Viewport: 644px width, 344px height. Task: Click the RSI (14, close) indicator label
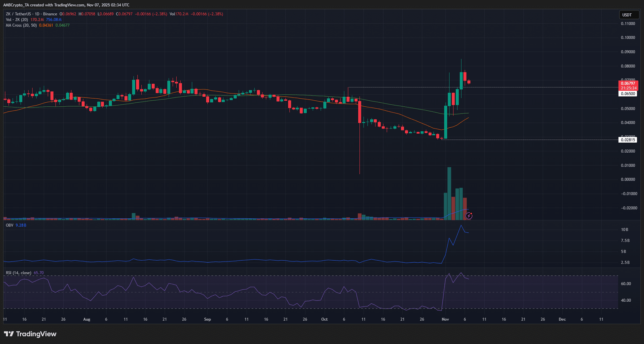[x=19, y=273]
